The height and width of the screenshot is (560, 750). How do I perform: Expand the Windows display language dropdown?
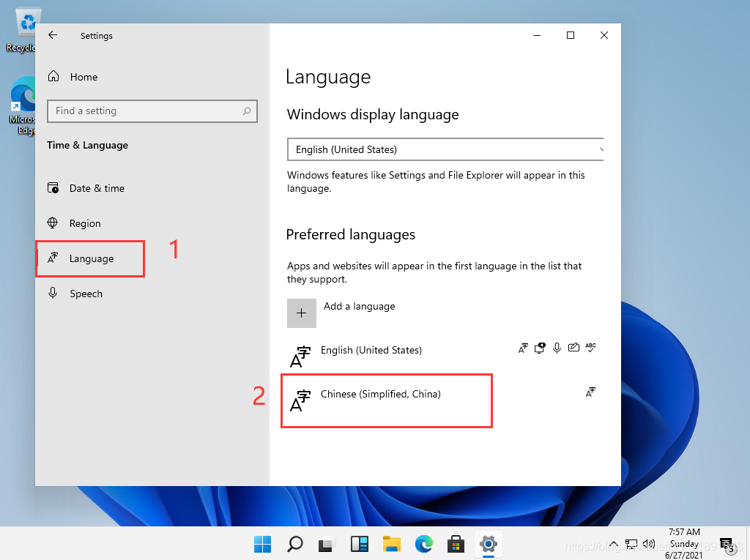click(x=445, y=149)
